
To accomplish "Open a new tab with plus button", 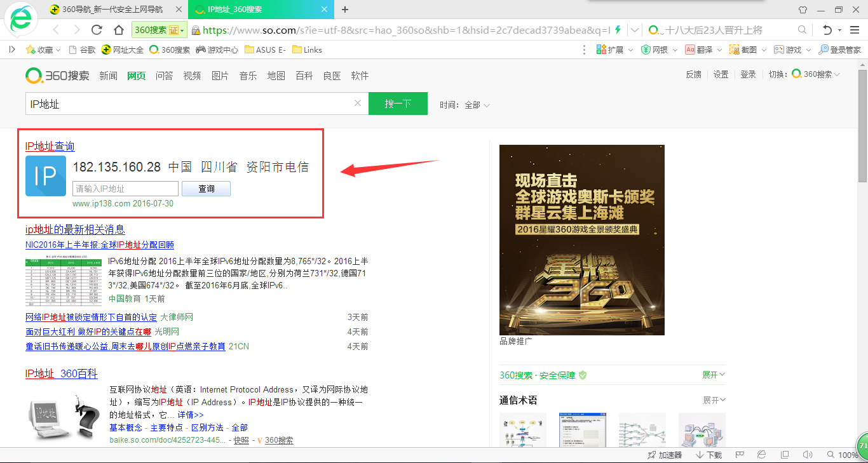I will pyautogui.click(x=345, y=10).
